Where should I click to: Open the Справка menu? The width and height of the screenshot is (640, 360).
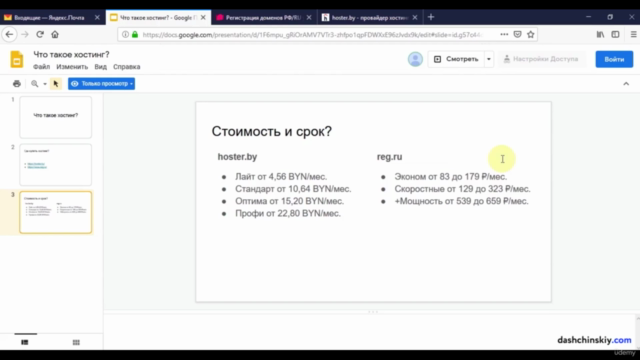pyautogui.click(x=127, y=67)
